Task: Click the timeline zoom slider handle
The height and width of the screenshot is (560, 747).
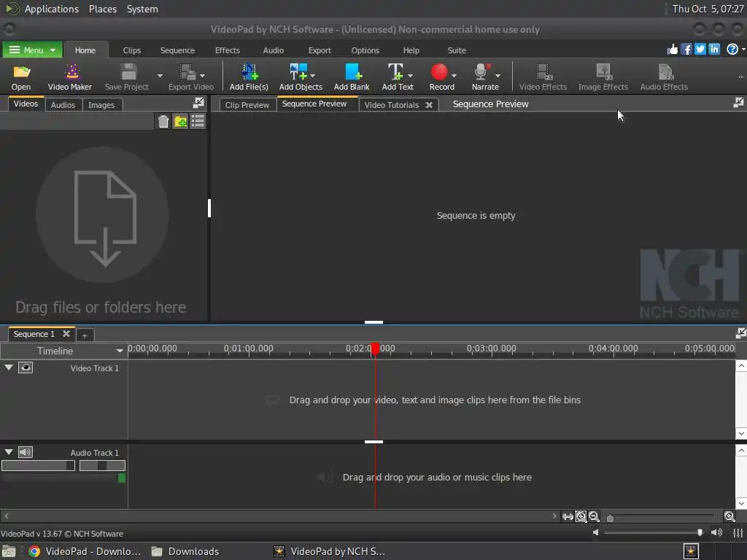Action: tap(610, 518)
